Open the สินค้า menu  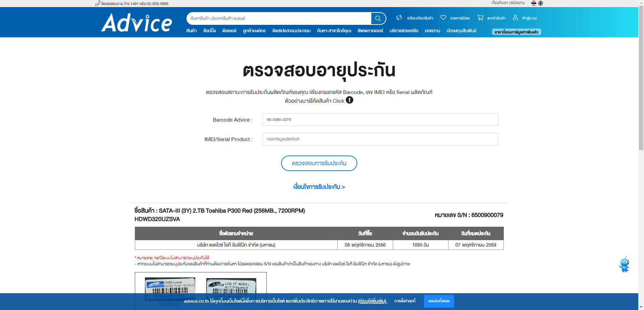191,31
